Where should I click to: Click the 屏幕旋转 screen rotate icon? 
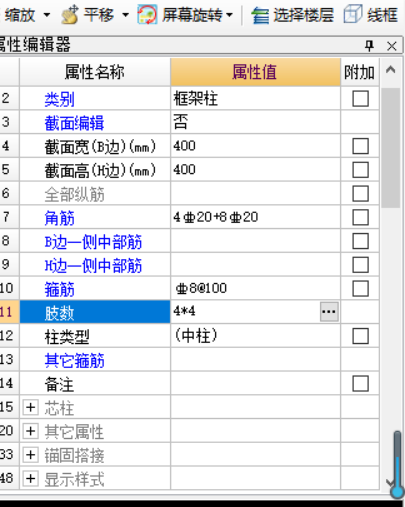[x=147, y=15]
